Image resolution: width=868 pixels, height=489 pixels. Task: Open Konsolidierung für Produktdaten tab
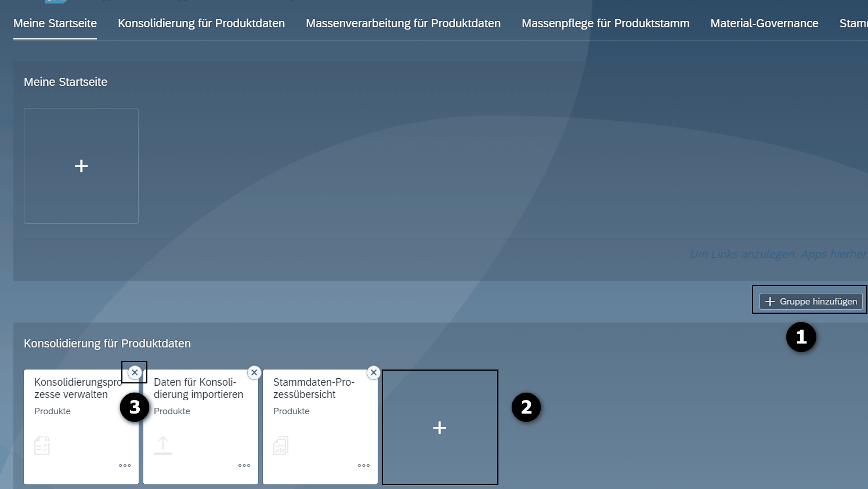201,24
